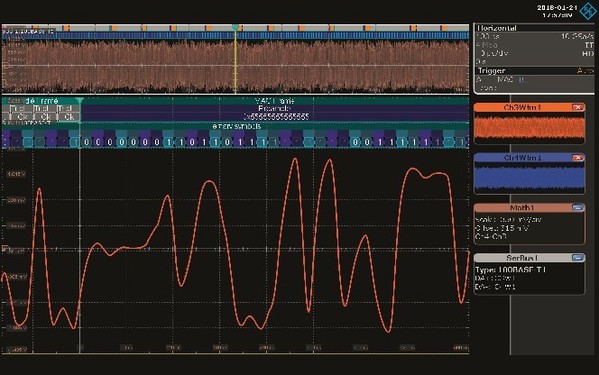
Task: Open the Trigger settings label
Action: click(491, 71)
